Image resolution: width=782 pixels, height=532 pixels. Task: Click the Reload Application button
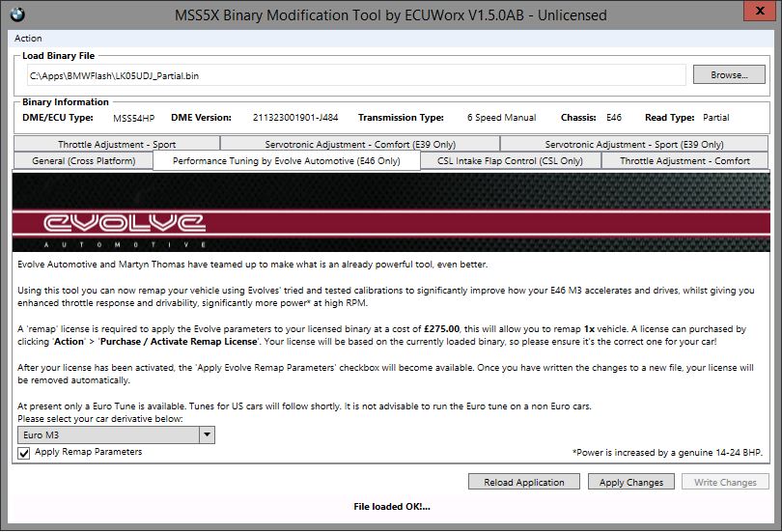coord(523,482)
